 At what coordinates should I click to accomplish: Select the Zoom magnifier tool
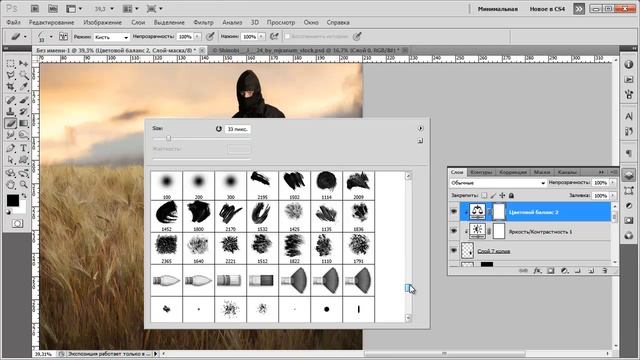click(x=24, y=185)
